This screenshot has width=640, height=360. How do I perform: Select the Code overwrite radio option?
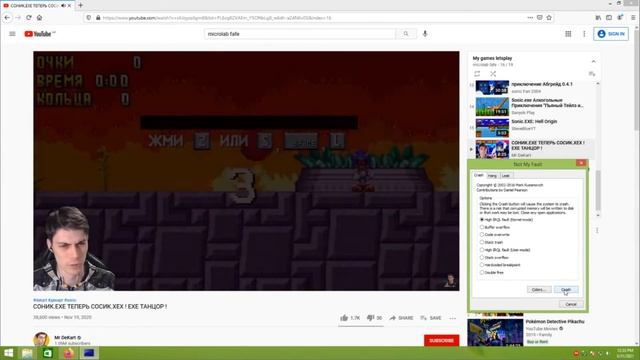[482, 235]
